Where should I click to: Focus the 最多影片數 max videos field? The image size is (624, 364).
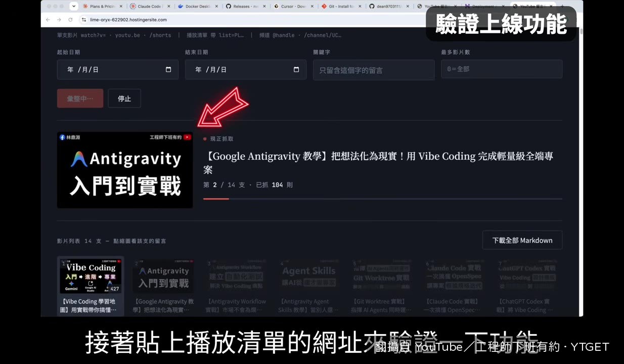pos(502,69)
